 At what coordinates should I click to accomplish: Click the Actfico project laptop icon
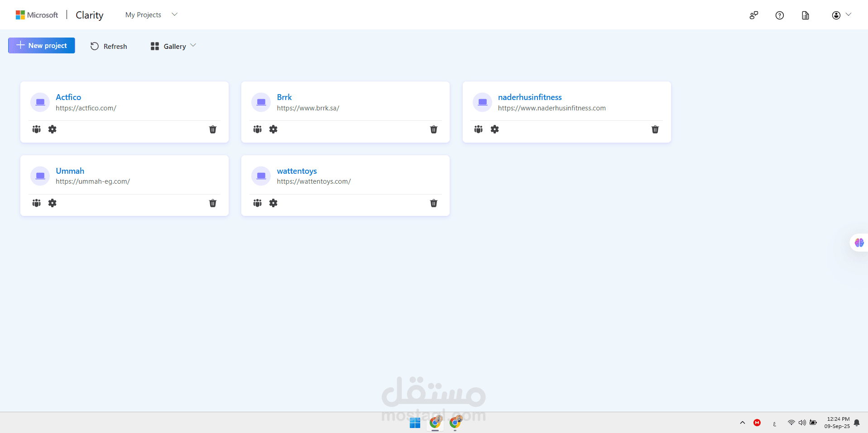click(x=40, y=102)
